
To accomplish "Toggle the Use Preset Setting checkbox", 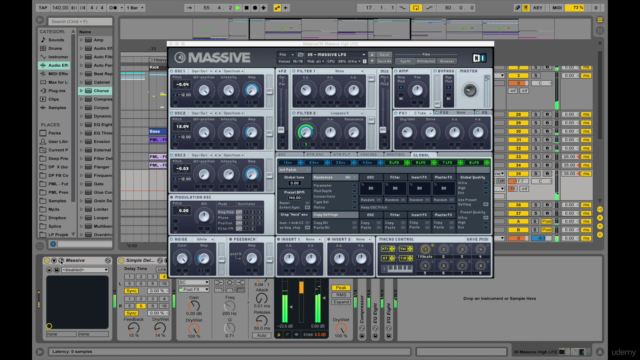I will coord(486,204).
